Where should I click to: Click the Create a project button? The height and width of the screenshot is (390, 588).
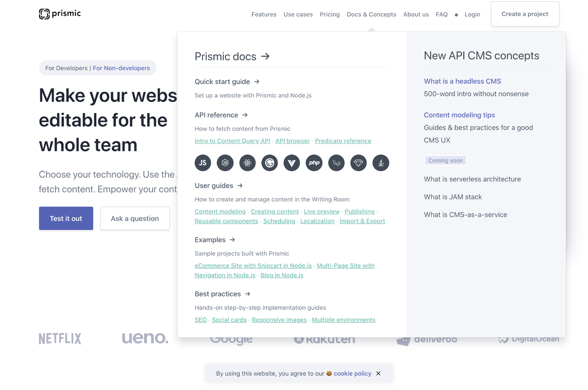[525, 14]
